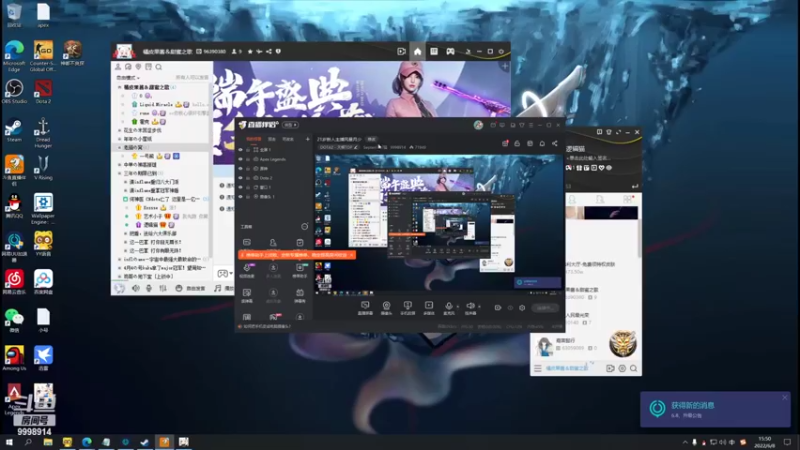This screenshot has height=450, width=800.
Task: Select the third scene tab in streaming app
Action: 288,139
